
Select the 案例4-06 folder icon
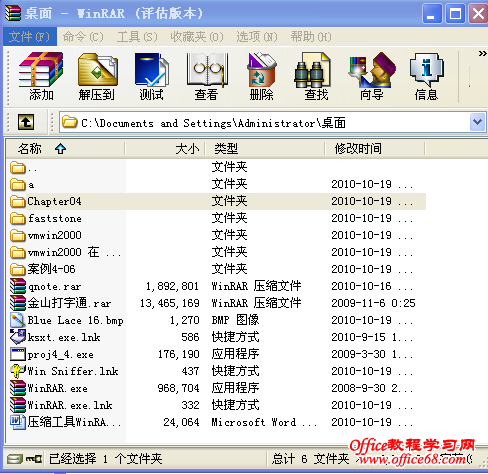pyautogui.click(x=18, y=269)
